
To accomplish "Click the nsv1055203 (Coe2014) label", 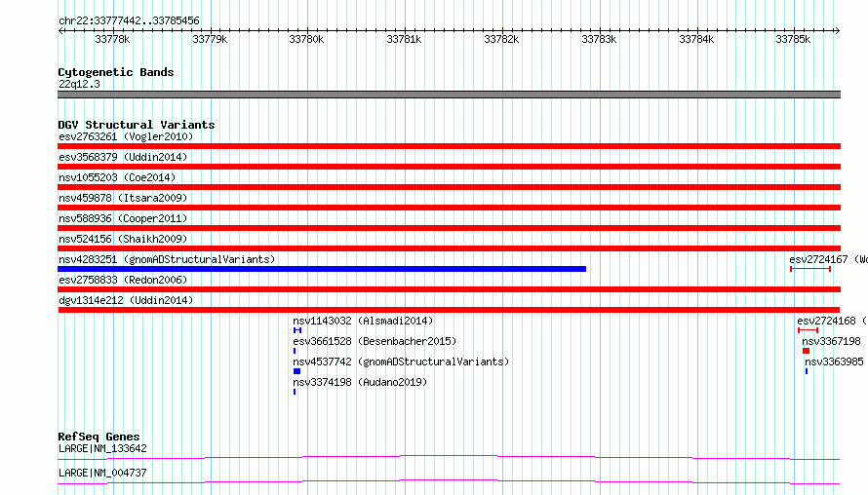I will (x=117, y=177).
